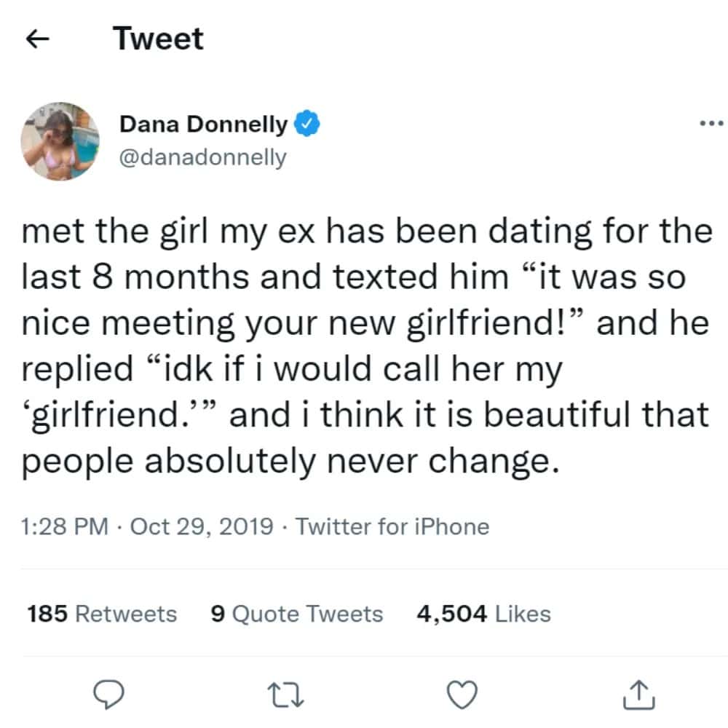Screen dimensions: 728x728
Task: See who gave the 4,504 Likes
Action: tap(483, 614)
